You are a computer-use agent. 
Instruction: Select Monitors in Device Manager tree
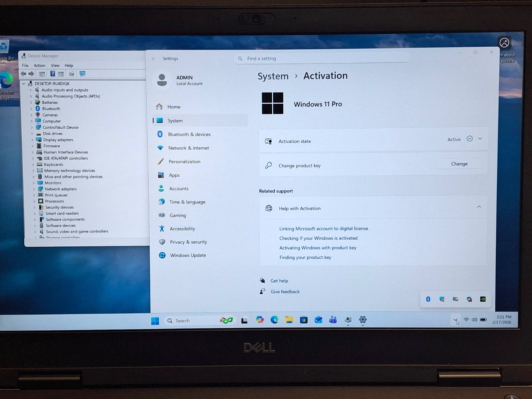coord(53,183)
